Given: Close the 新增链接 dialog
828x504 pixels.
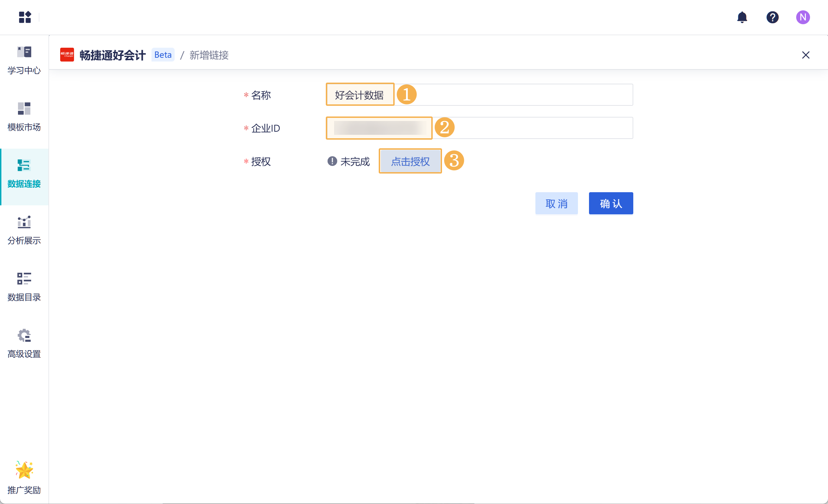Looking at the screenshot, I should click(x=806, y=55).
